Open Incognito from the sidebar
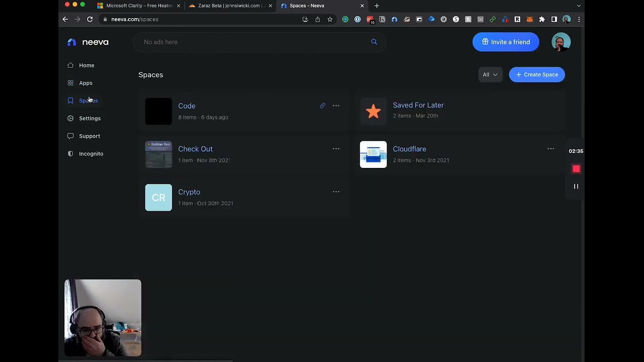 pyautogui.click(x=91, y=153)
